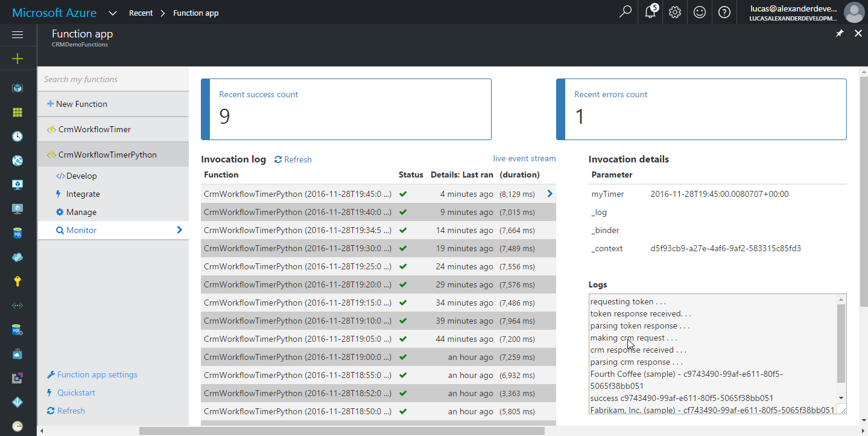
Task: Open the Monitor tab
Action: click(x=113, y=230)
